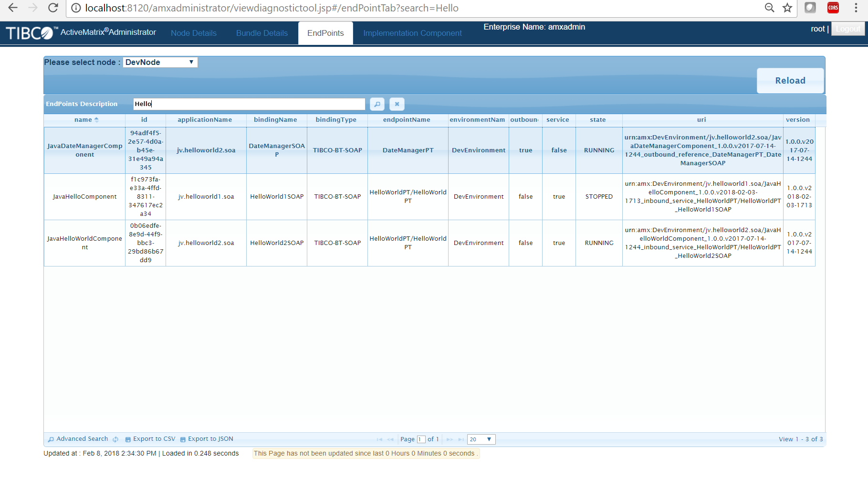868x490 pixels.
Task: Open the DevNode node selection dropdown
Action: (x=160, y=62)
